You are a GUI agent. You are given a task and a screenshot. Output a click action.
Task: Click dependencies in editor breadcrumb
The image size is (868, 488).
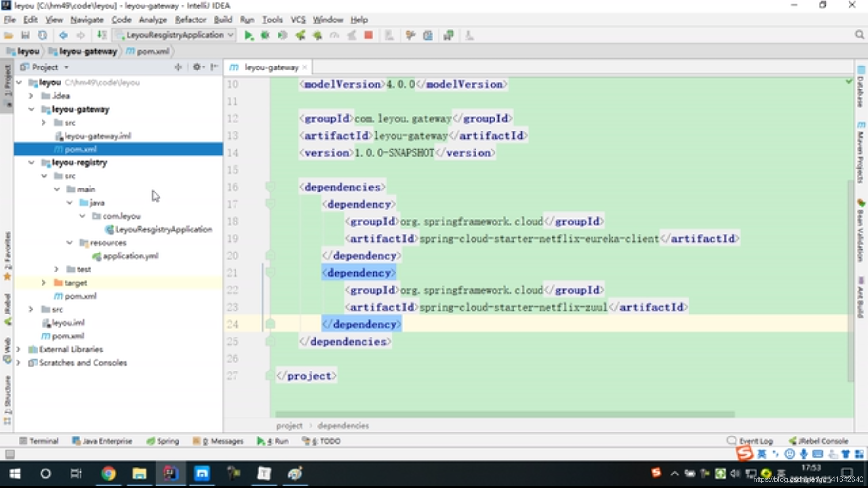pos(343,426)
